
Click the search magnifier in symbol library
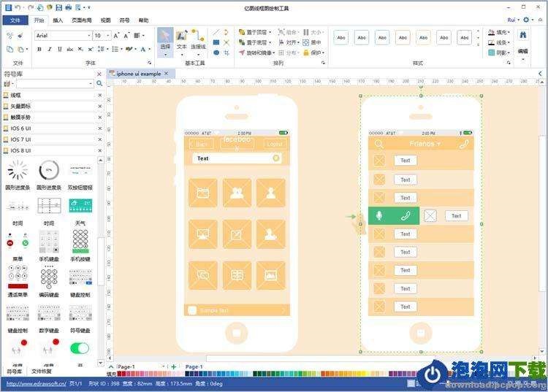(x=99, y=84)
